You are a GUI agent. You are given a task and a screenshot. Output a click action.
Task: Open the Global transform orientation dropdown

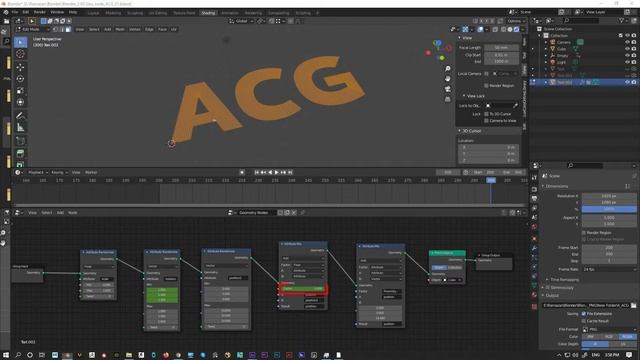pyautogui.click(x=241, y=21)
